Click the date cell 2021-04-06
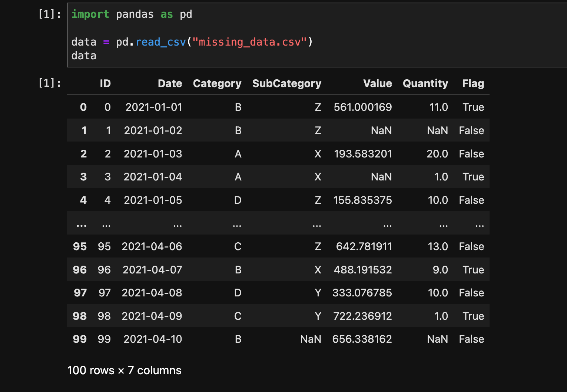The height and width of the screenshot is (392, 567). pos(152,246)
